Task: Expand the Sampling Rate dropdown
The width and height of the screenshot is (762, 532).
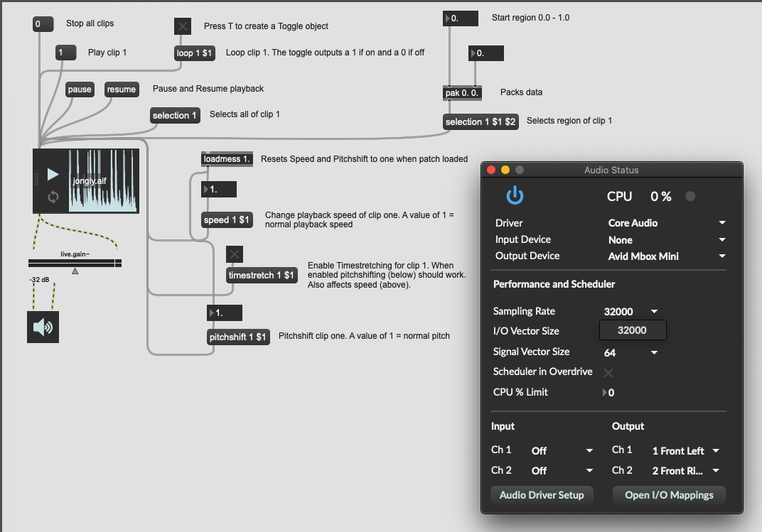Action: tap(631, 312)
